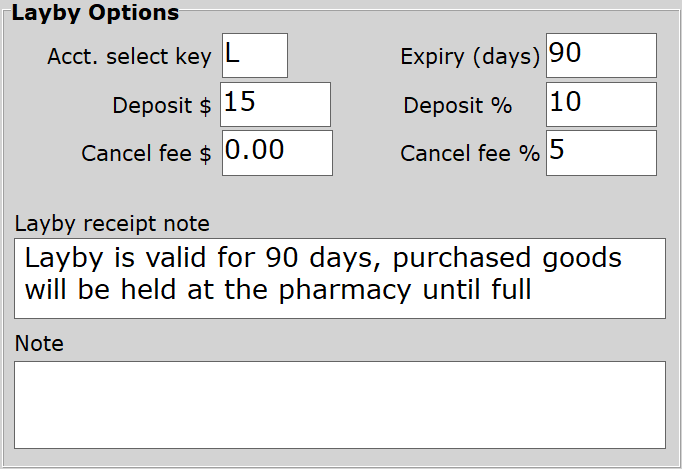This screenshot has width=682, height=469.
Task: Click inside the Layby receipt note textbox
Action: [x=340, y=278]
